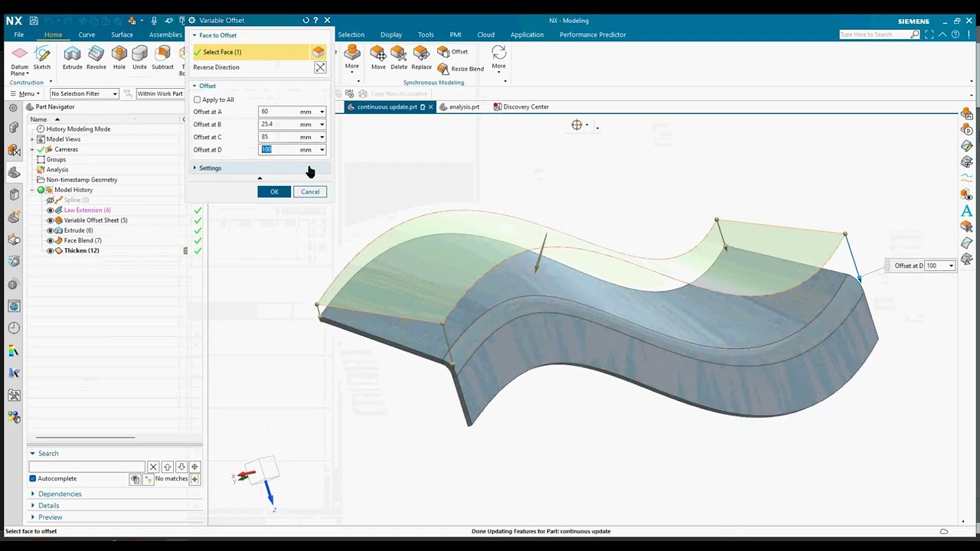Switch to the Tools ribbon tab
The image size is (980, 551).
tap(426, 34)
